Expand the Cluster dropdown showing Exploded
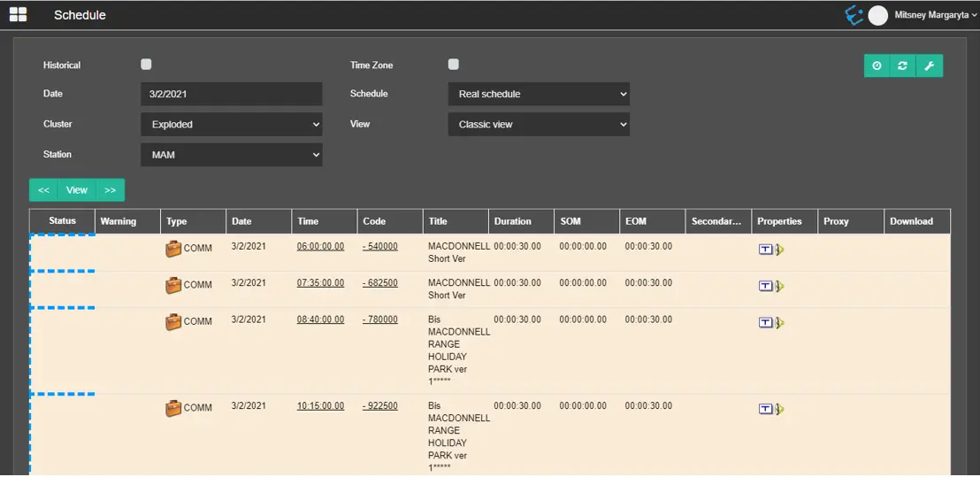Screen dimensions: 980x477 coord(231,125)
